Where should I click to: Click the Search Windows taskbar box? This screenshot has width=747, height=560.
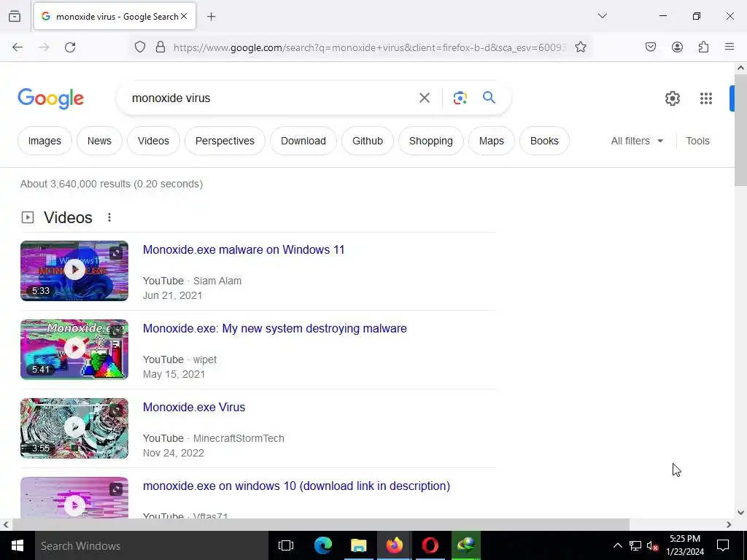click(x=152, y=545)
